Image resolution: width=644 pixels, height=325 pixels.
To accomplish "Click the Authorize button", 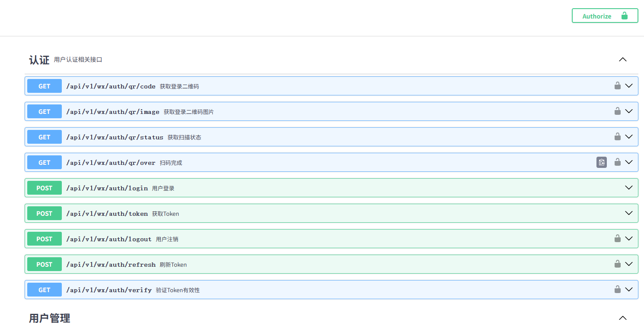I will (x=605, y=16).
